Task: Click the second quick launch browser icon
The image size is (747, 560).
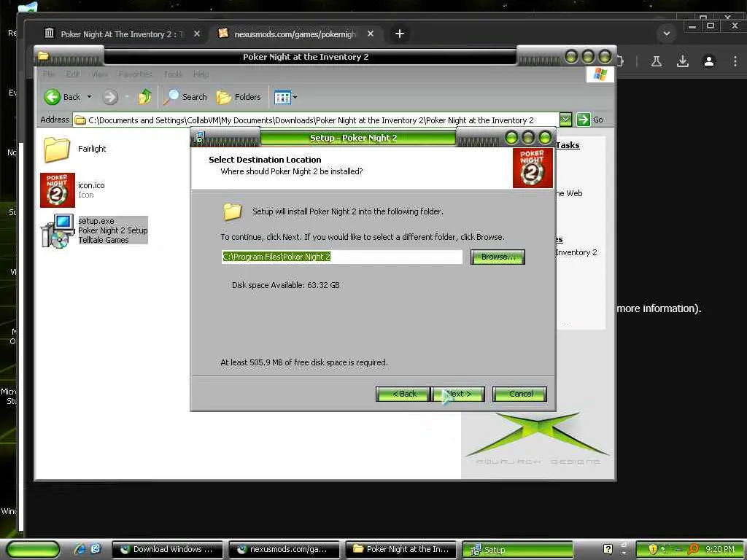Action: pos(96,549)
